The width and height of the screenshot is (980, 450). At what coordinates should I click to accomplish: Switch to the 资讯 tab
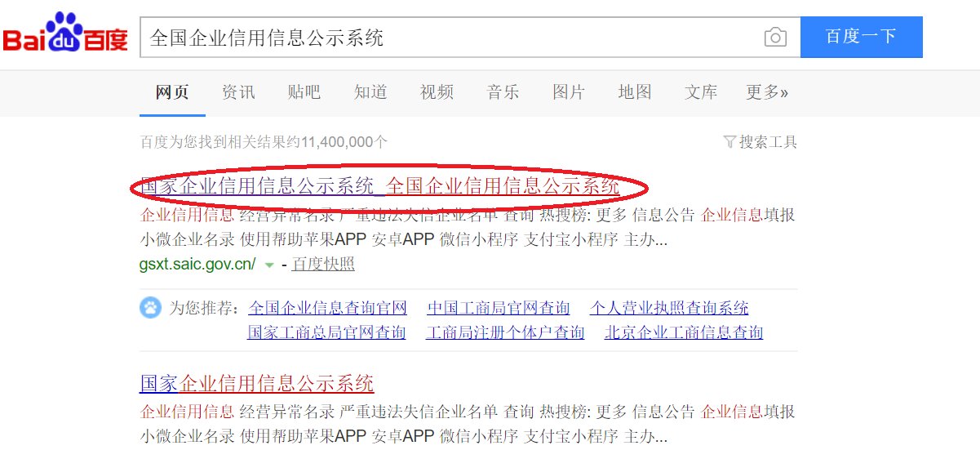[x=238, y=92]
